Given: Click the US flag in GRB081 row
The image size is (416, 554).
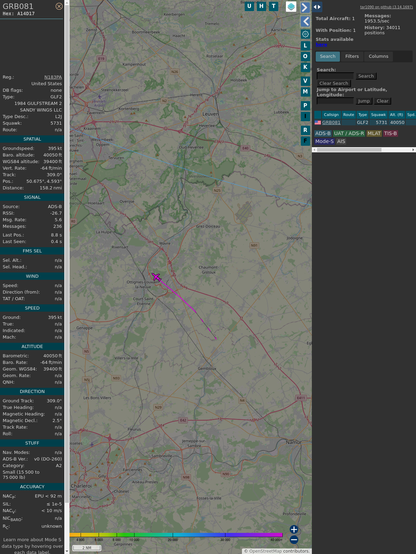Looking at the screenshot, I should (318, 122).
